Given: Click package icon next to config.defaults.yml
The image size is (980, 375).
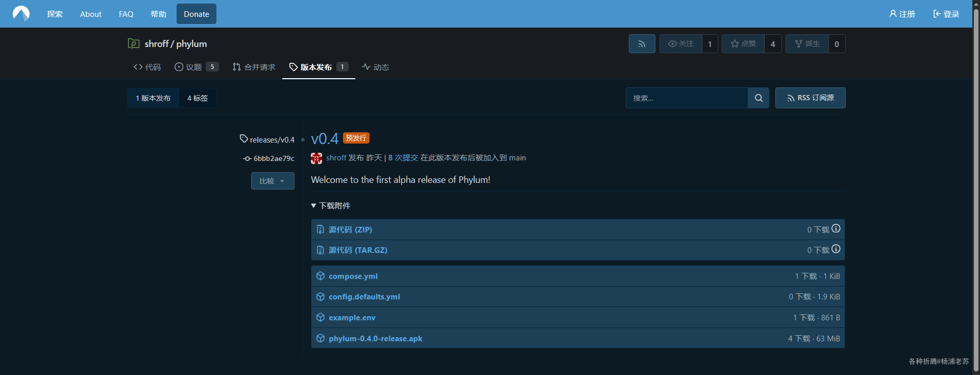Looking at the screenshot, I should (x=321, y=296).
